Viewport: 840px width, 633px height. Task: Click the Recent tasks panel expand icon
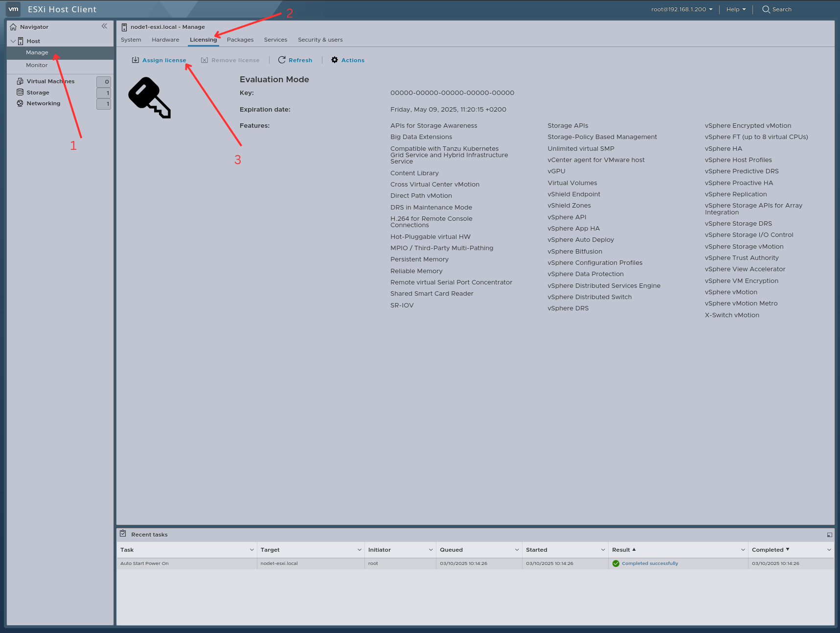coord(829,535)
